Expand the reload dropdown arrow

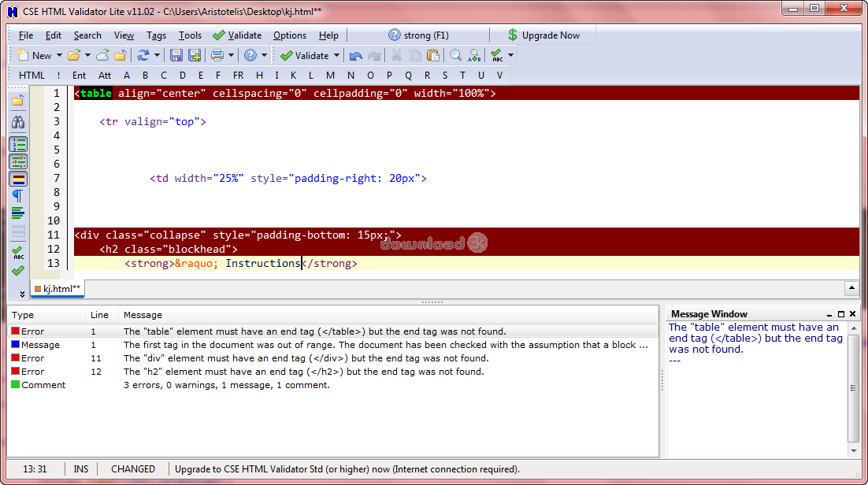click(x=158, y=55)
